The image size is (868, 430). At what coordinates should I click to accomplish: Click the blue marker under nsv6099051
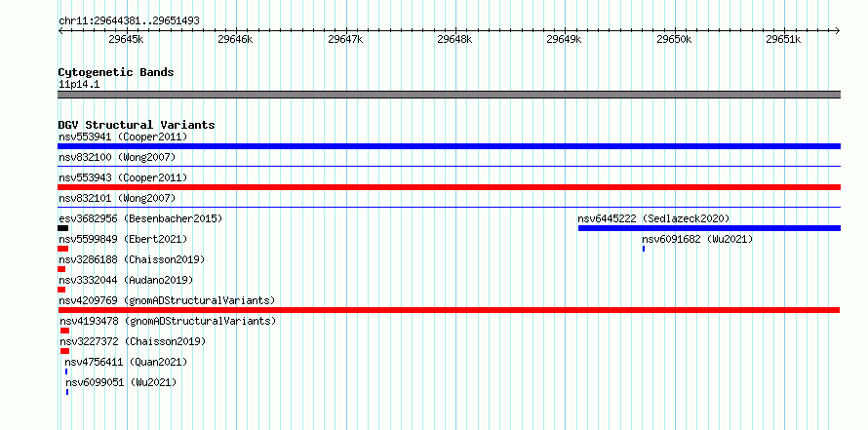(x=67, y=392)
